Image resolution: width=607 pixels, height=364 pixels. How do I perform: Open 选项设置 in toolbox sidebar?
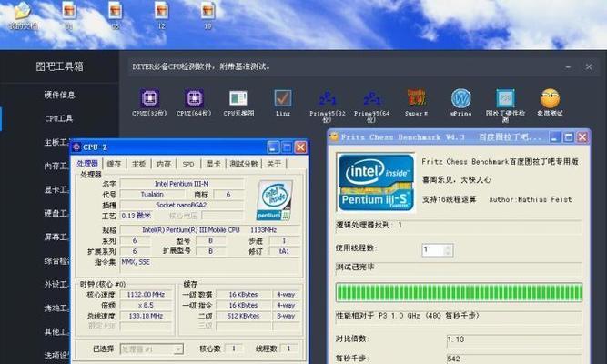pyautogui.click(x=56, y=355)
